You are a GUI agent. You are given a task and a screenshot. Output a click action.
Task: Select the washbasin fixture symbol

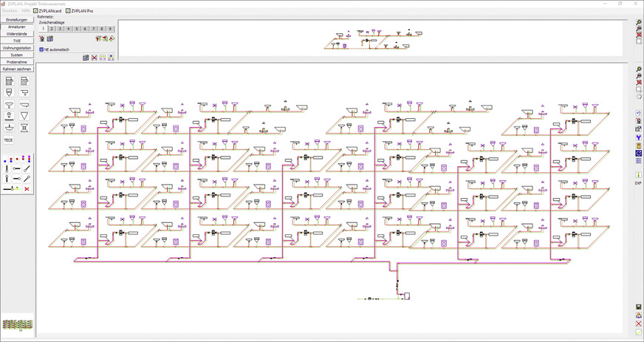coord(8,104)
